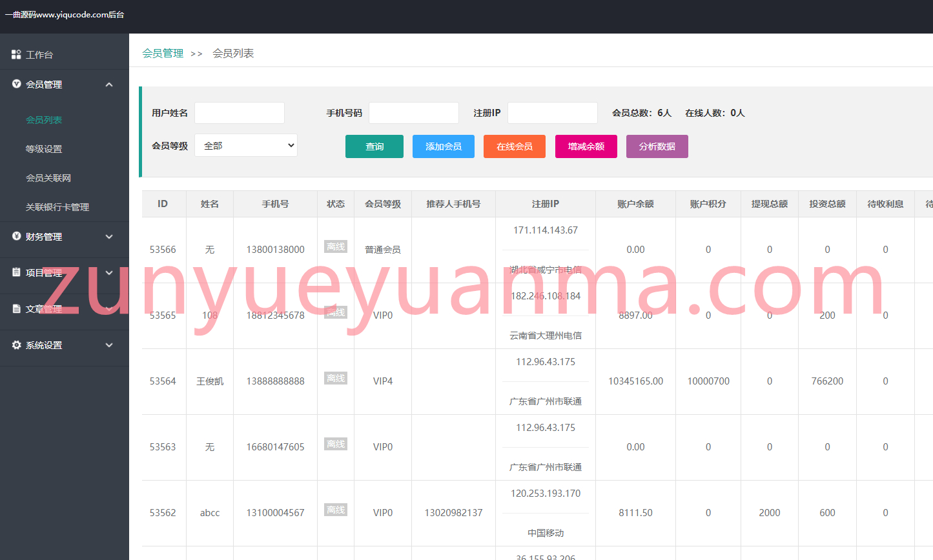Click the name cell abcc
The image size is (933, 560).
point(210,513)
